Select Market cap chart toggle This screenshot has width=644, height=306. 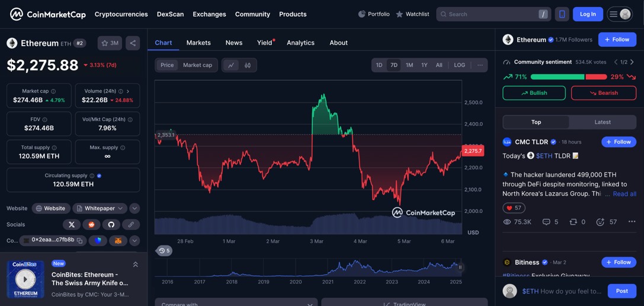tap(197, 65)
